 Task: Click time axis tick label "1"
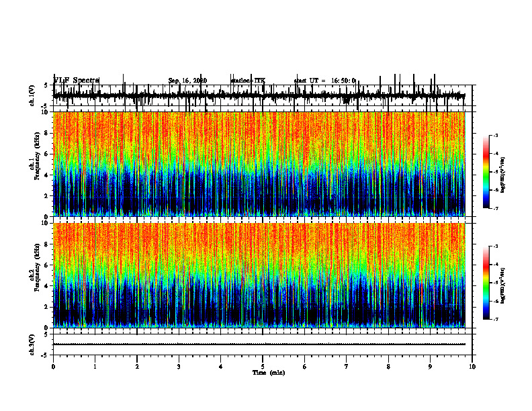point(95,367)
